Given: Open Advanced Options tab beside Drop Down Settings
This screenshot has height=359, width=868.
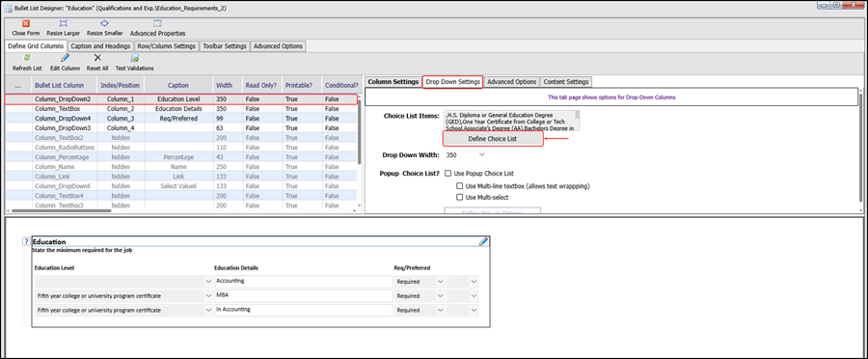Looking at the screenshot, I should [511, 81].
